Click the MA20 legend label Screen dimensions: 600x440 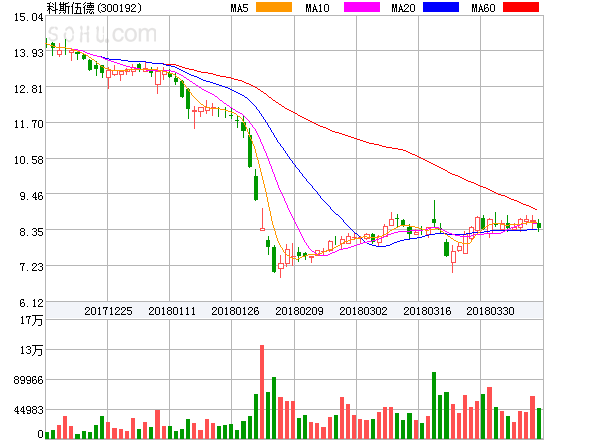(x=403, y=8)
